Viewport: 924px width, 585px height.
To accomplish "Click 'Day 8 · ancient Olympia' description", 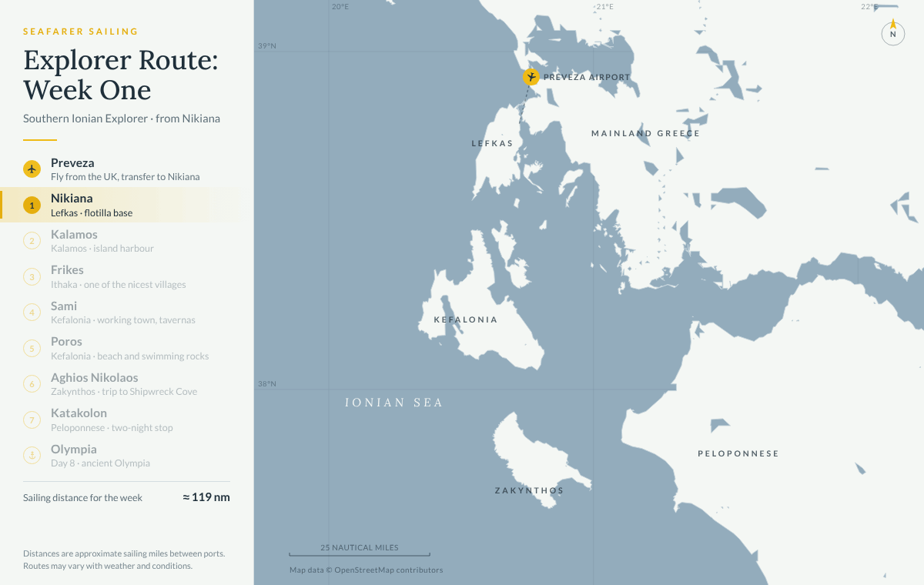I will click(x=100, y=463).
